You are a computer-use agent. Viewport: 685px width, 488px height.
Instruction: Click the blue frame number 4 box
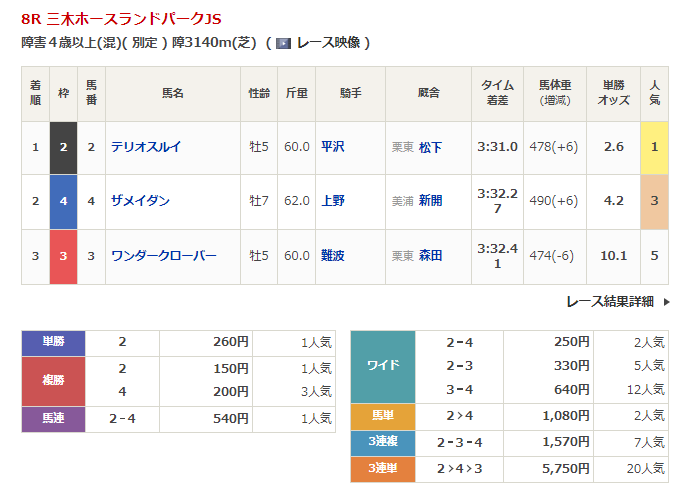(x=64, y=201)
